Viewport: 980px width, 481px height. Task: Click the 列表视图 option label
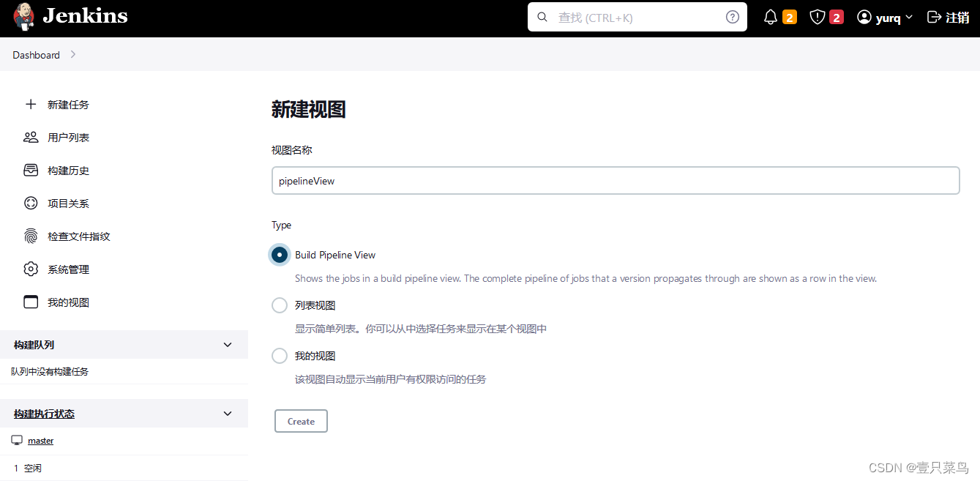pos(315,305)
